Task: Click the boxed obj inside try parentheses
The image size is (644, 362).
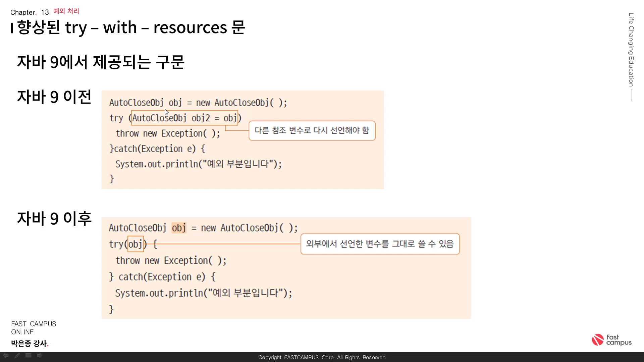Action: coord(136,244)
